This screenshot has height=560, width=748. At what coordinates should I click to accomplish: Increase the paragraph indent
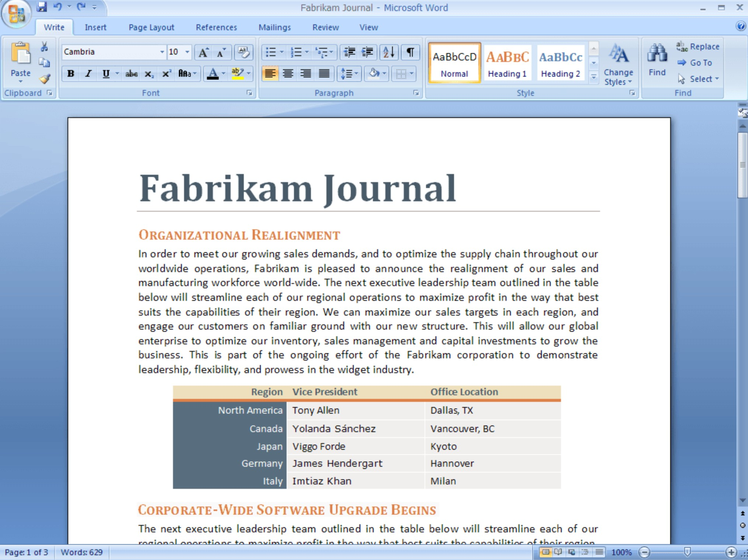pyautogui.click(x=367, y=52)
